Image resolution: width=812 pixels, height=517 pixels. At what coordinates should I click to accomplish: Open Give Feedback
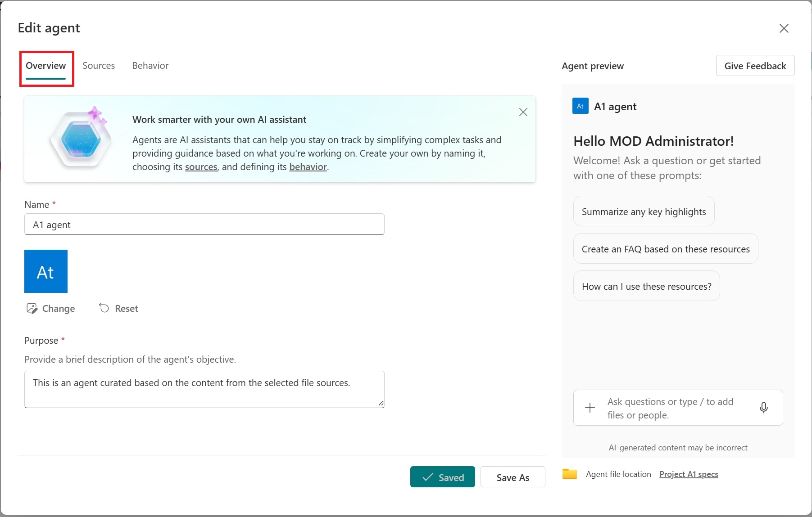754,65
